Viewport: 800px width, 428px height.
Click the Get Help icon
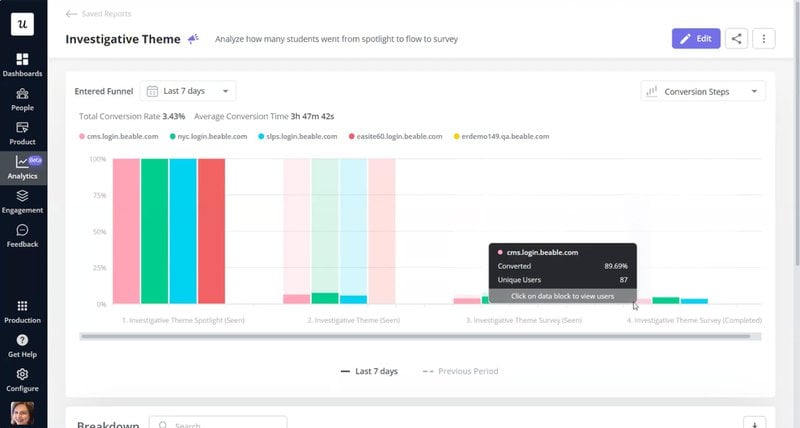(22, 346)
